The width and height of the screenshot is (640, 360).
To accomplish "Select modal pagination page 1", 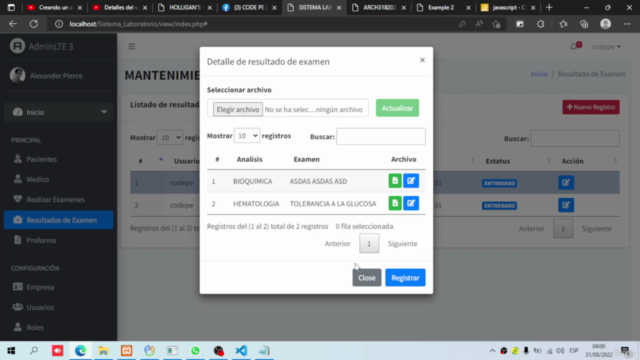I will (x=369, y=244).
